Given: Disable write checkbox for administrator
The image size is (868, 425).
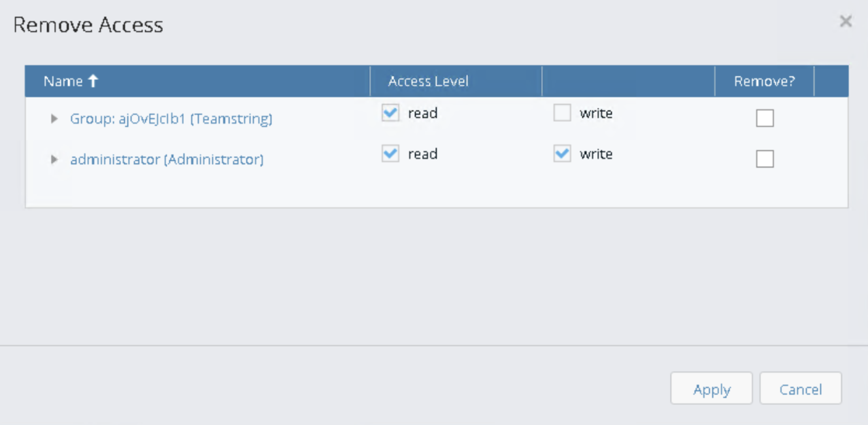Looking at the screenshot, I should (x=562, y=153).
